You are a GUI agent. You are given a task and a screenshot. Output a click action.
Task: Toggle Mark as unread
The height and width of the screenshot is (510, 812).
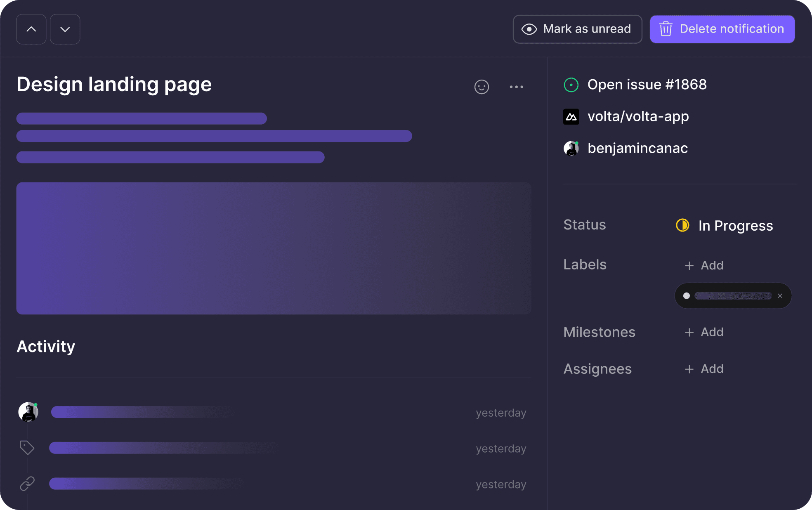[577, 29]
